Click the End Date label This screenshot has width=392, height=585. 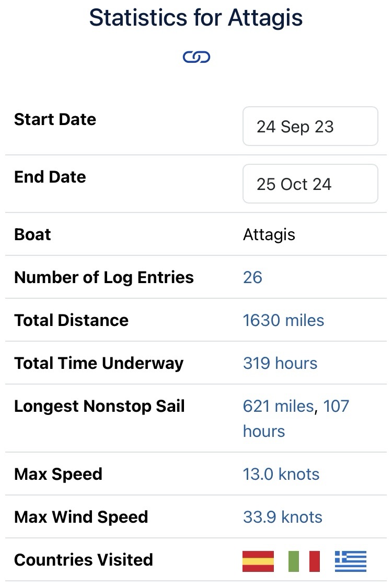point(50,177)
